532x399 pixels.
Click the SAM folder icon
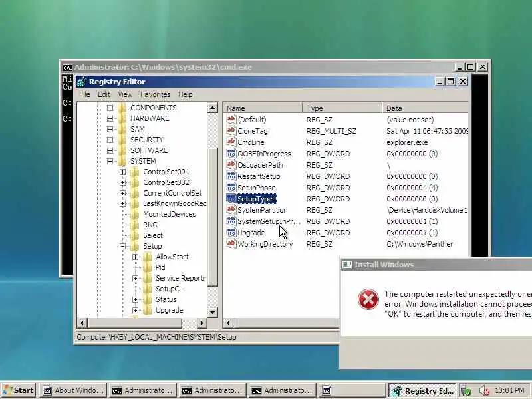click(x=122, y=129)
